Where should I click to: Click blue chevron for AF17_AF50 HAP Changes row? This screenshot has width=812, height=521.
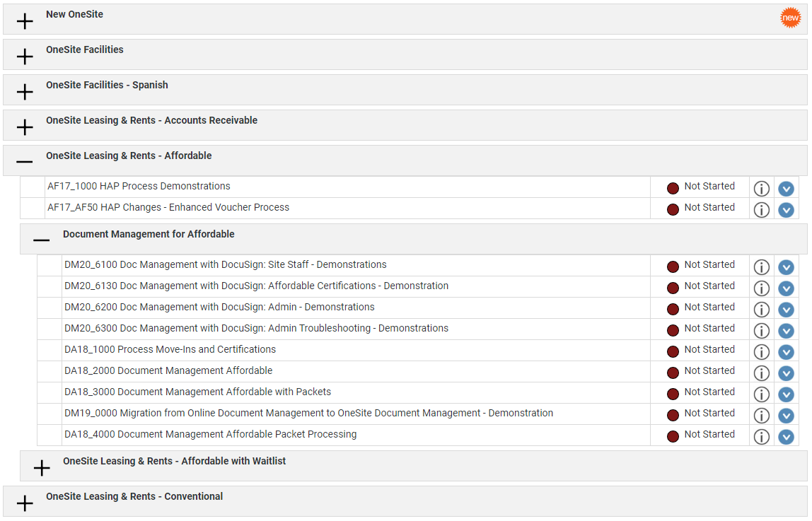tap(786, 209)
